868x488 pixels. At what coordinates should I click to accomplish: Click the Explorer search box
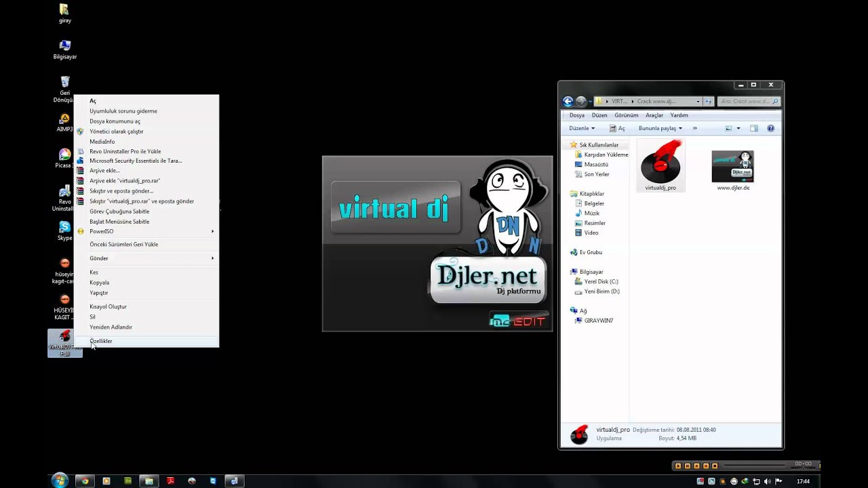pyautogui.click(x=748, y=102)
